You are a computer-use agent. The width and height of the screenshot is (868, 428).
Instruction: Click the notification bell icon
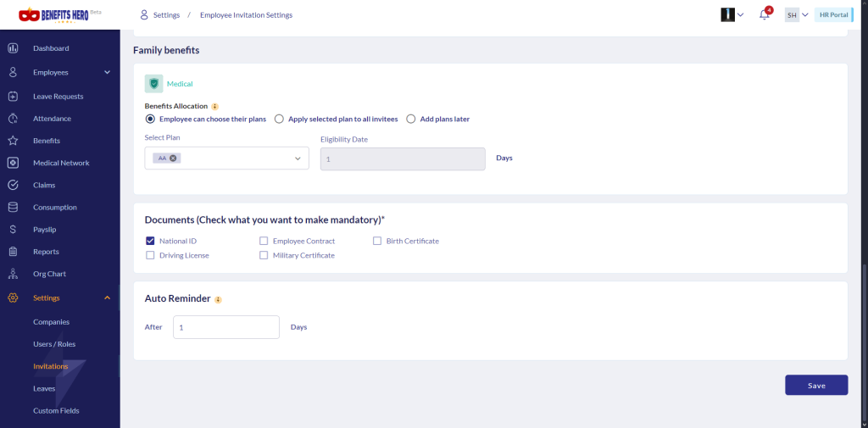point(764,14)
